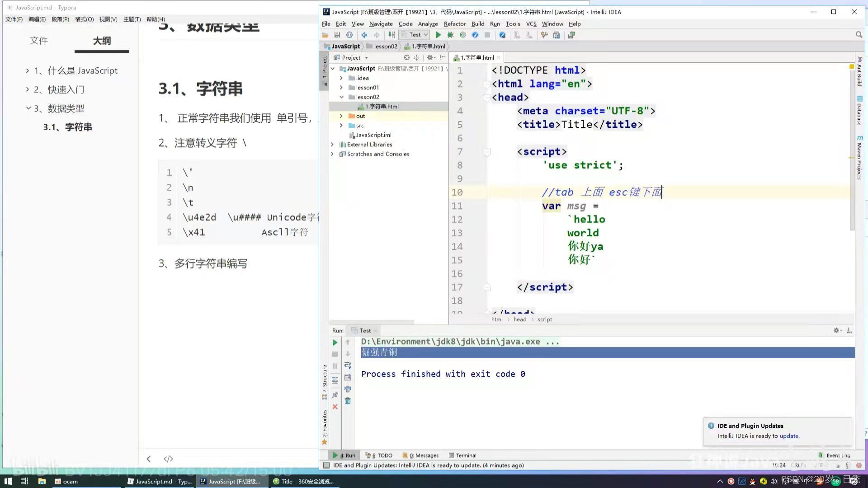Click the green Run button in toolbar
Screen dimensions: 868x488
tap(438, 35)
